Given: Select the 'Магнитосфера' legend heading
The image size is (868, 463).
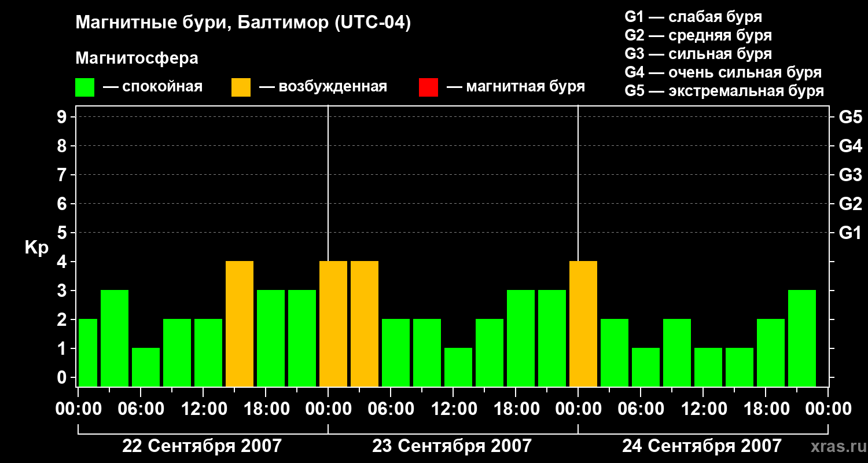Looking at the screenshot, I should 137,58.
